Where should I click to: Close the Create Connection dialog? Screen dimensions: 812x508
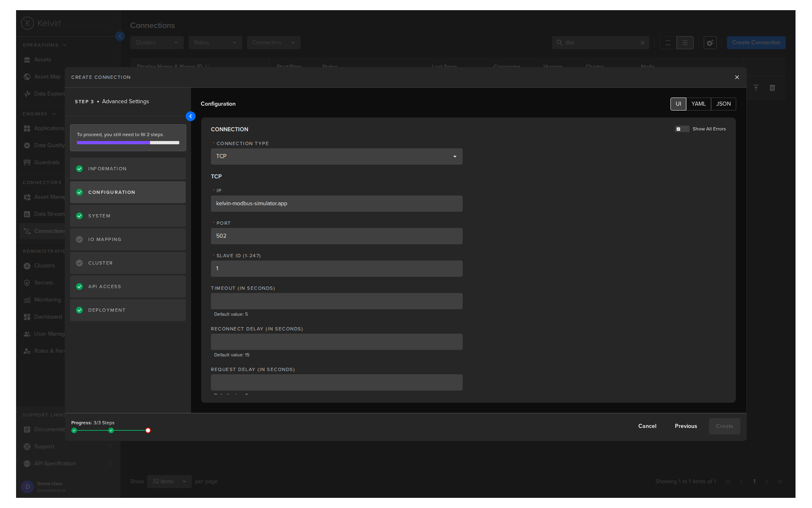[x=737, y=77]
